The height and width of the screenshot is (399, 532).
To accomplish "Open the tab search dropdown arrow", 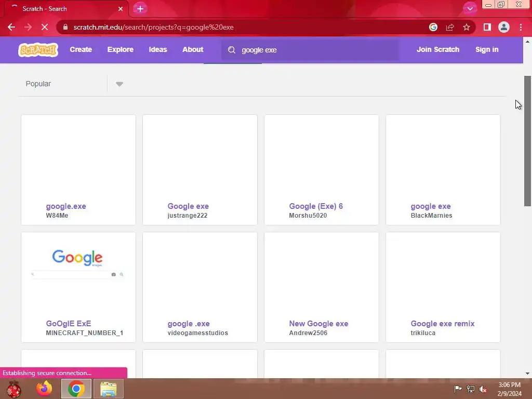I will point(470,9).
